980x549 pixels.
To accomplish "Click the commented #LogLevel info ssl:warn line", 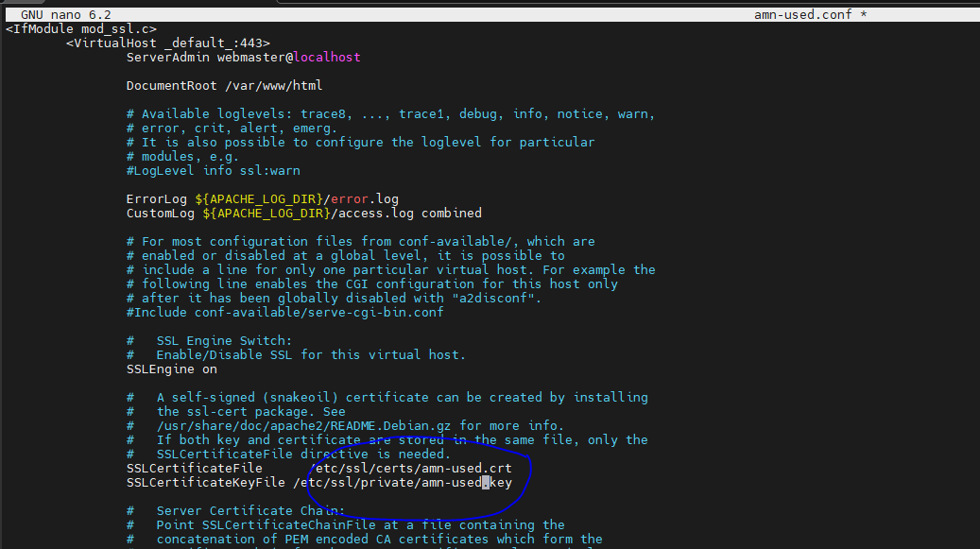I will tap(213, 170).
